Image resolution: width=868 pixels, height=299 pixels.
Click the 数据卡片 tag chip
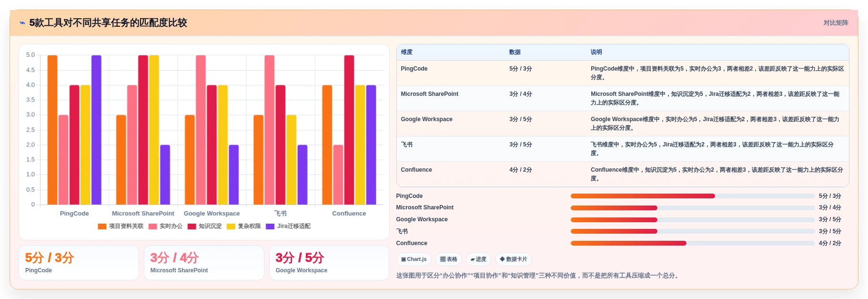[514, 259]
